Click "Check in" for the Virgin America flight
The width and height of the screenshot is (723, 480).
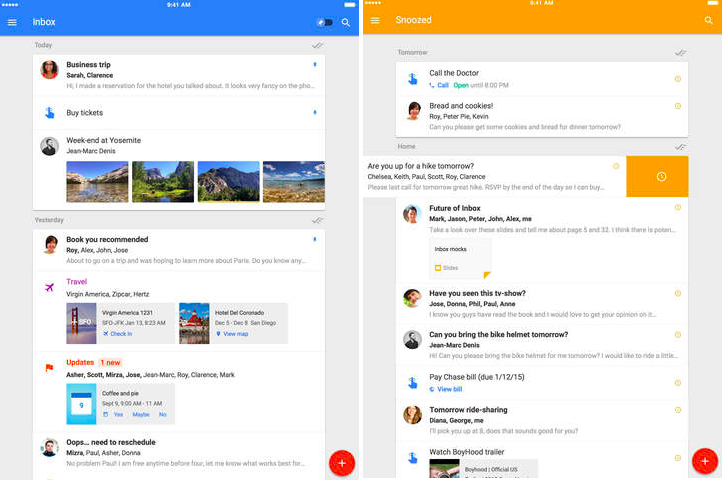coord(120,334)
